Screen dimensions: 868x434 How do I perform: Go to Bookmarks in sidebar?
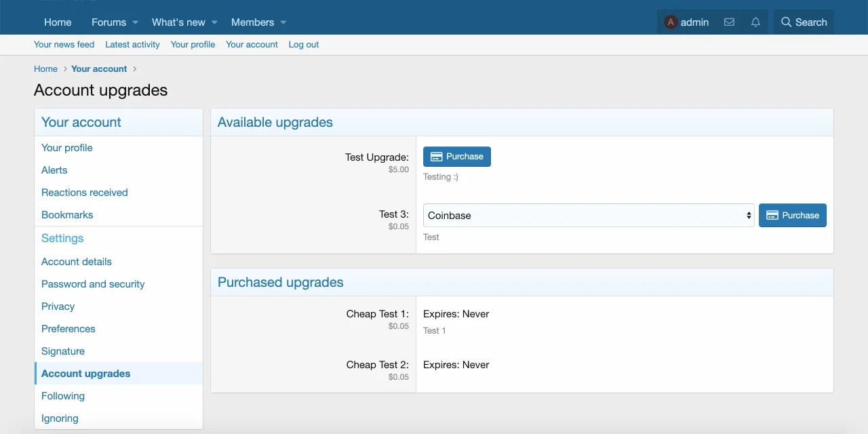click(67, 215)
